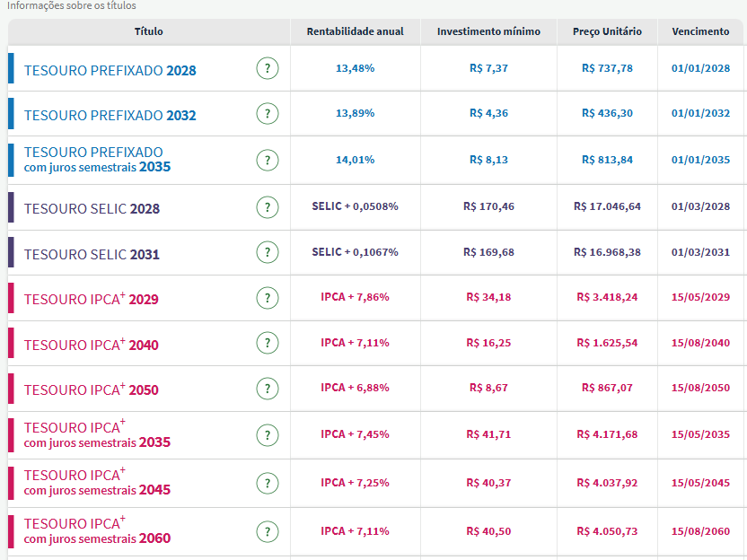
Task: Select the SELIC + 0,1067% value
Action: 355,252
